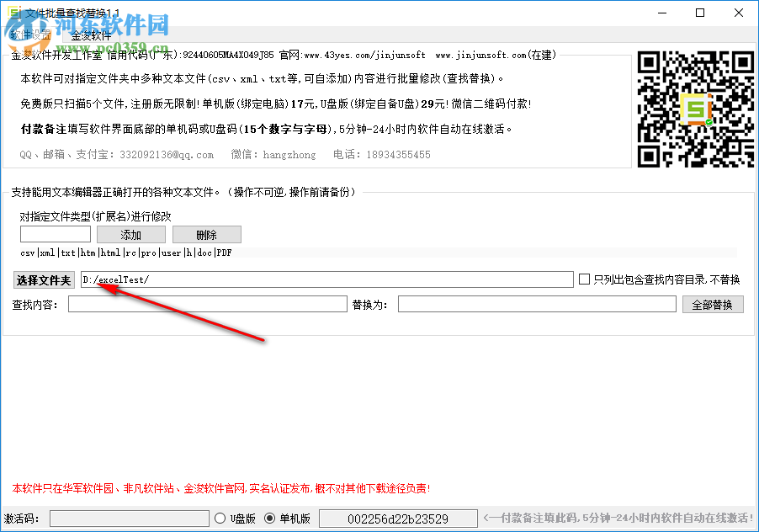This screenshot has width=759, height=532.
Task: Open the 软件设置 menu
Action: 29,35
